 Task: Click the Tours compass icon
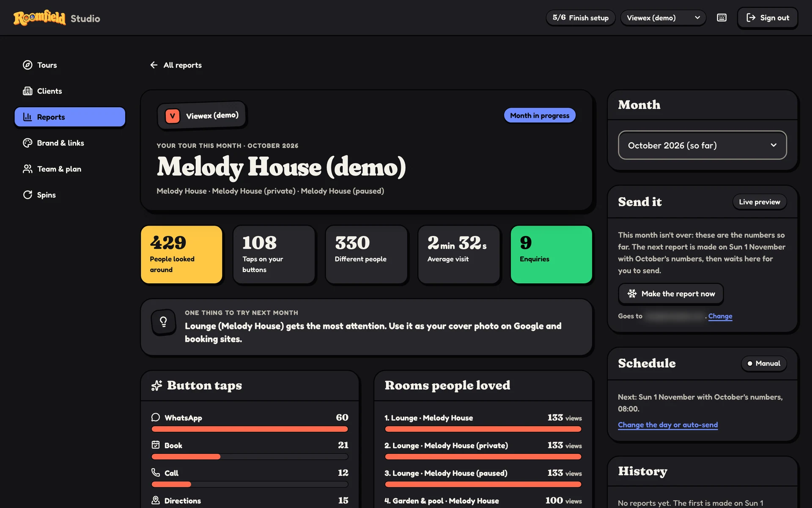27,65
